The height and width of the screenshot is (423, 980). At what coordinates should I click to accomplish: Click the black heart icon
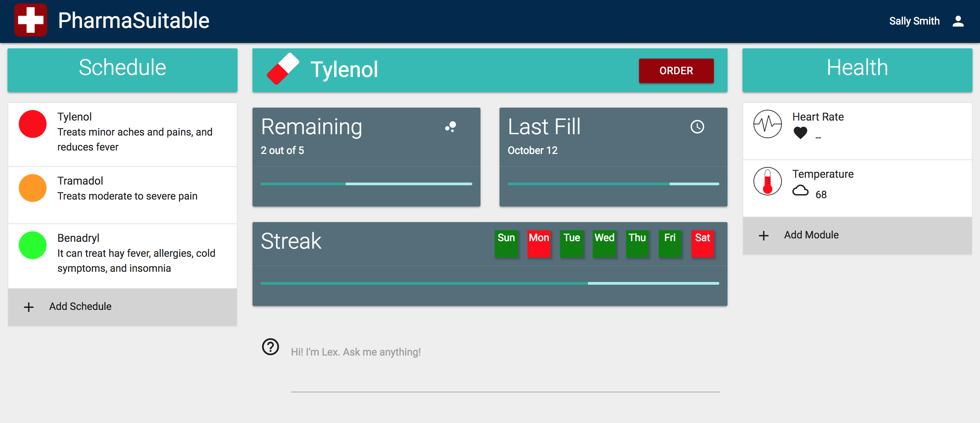(x=800, y=133)
